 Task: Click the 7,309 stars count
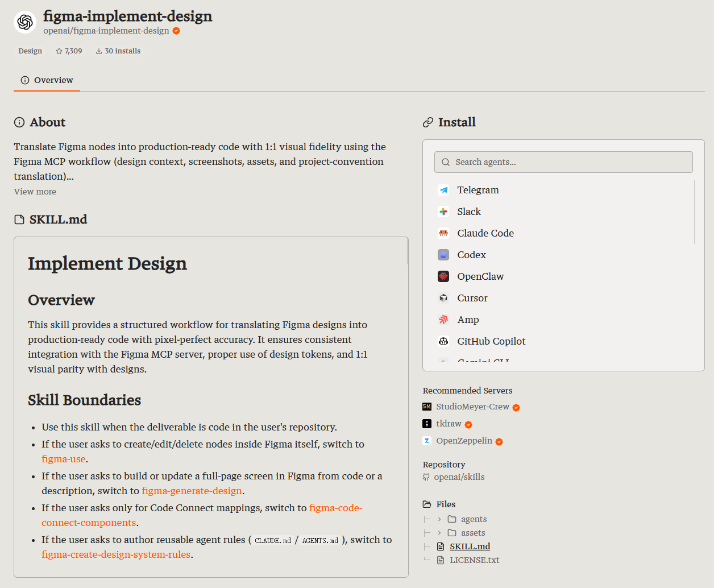(73, 51)
